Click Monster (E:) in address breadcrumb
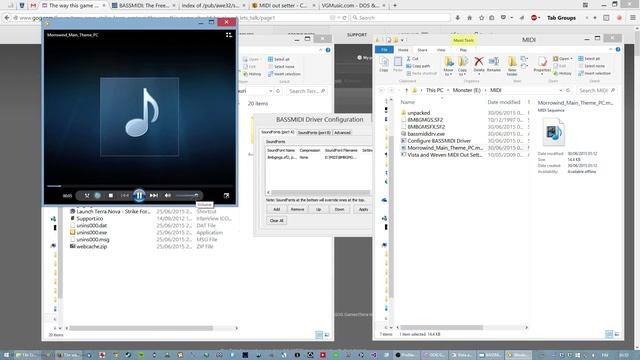The image size is (640, 360). [467, 90]
